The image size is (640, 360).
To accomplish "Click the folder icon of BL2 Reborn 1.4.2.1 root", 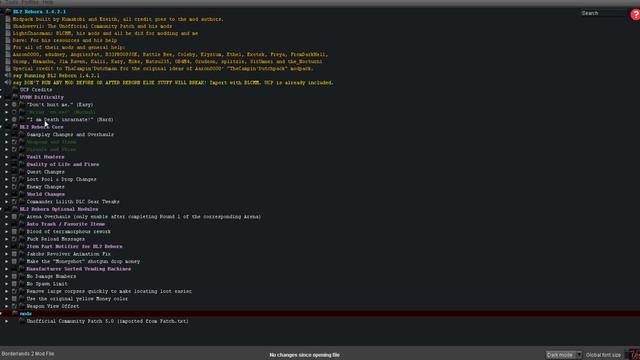I will point(8,12).
